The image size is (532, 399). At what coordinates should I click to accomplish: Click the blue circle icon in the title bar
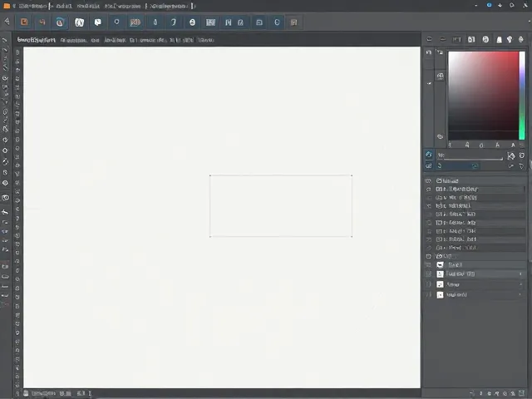(x=489, y=5)
